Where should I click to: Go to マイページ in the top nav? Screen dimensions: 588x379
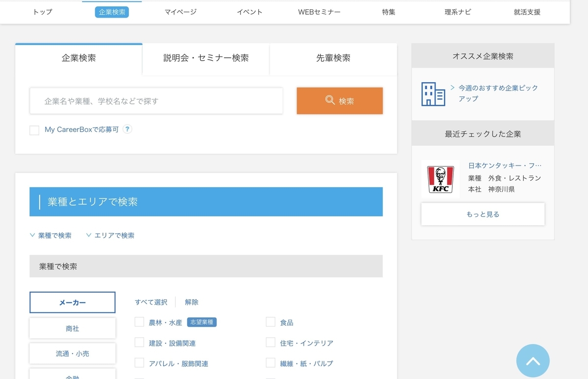click(x=181, y=12)
